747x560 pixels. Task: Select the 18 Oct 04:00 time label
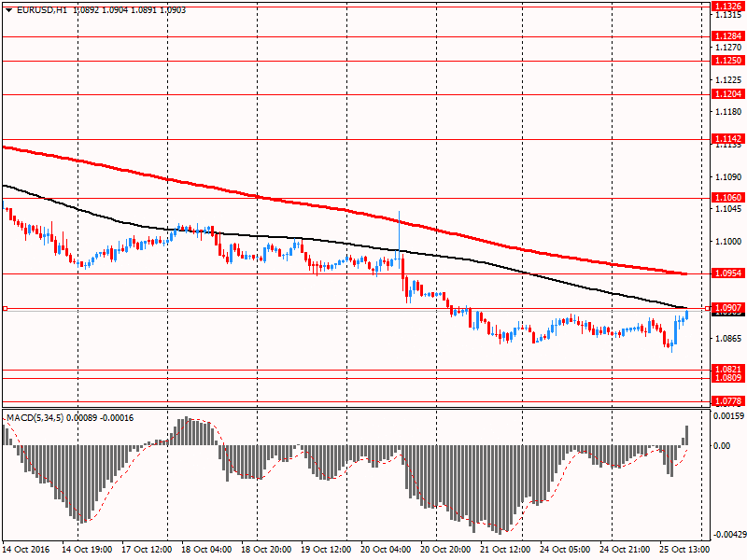click(206, 549)
